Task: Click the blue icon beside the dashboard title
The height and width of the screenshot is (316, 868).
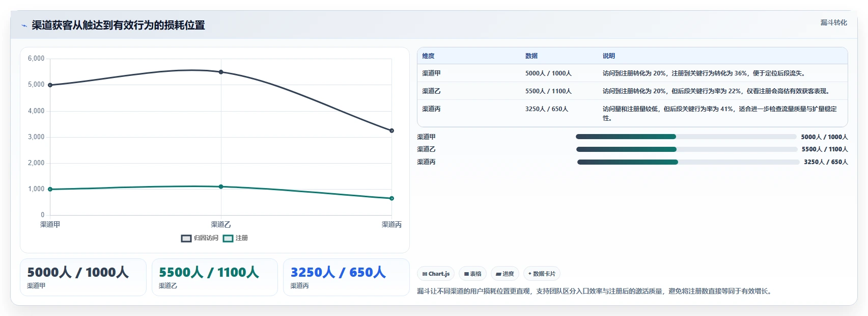Action: tap(24, 25)
